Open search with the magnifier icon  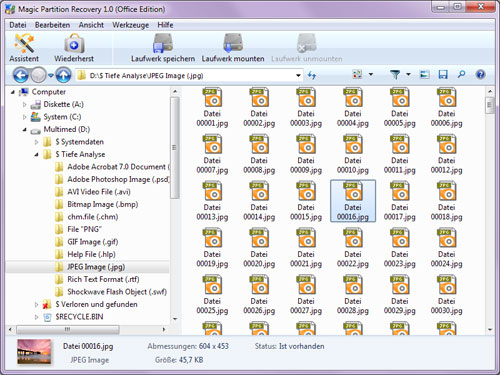461,74
